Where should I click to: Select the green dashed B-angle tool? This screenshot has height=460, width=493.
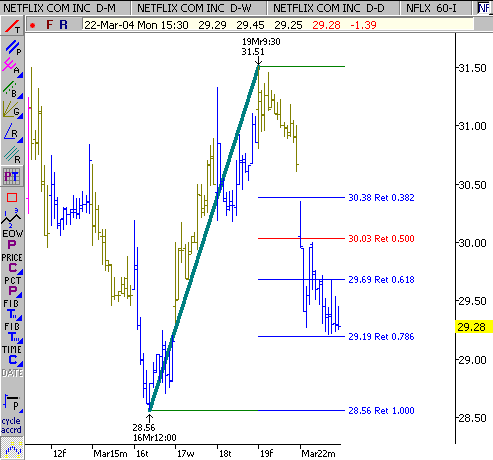(12, 89)
